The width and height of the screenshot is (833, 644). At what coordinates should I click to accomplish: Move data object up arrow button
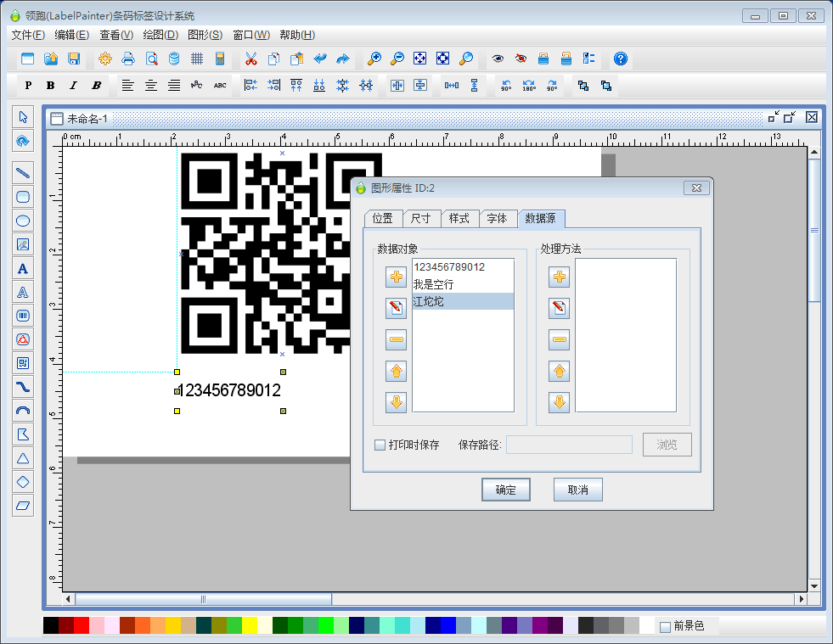(397, 371)
